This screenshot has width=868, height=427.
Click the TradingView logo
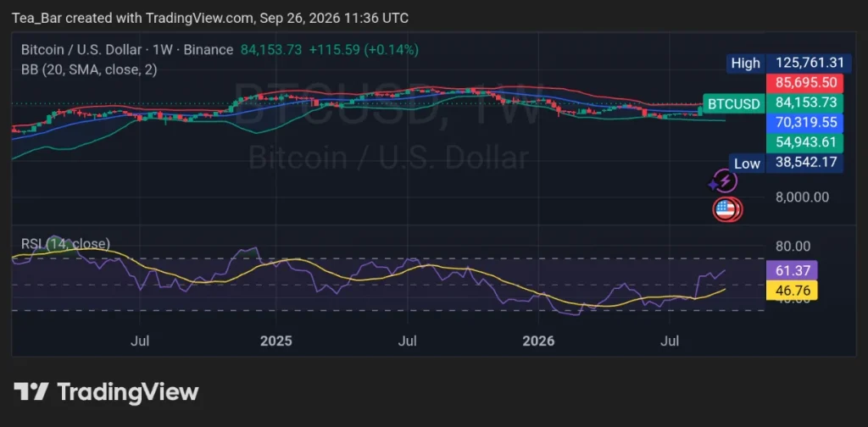pyautogui.click(x=106, y=392)
